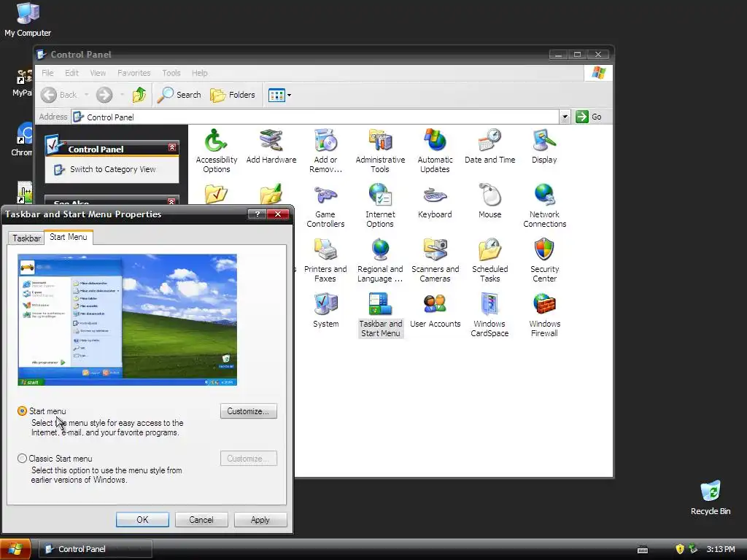This screenshot has height=560, width=747.
Task: Click the on-screen keyboard tray icon
Action: pos(643,550)
